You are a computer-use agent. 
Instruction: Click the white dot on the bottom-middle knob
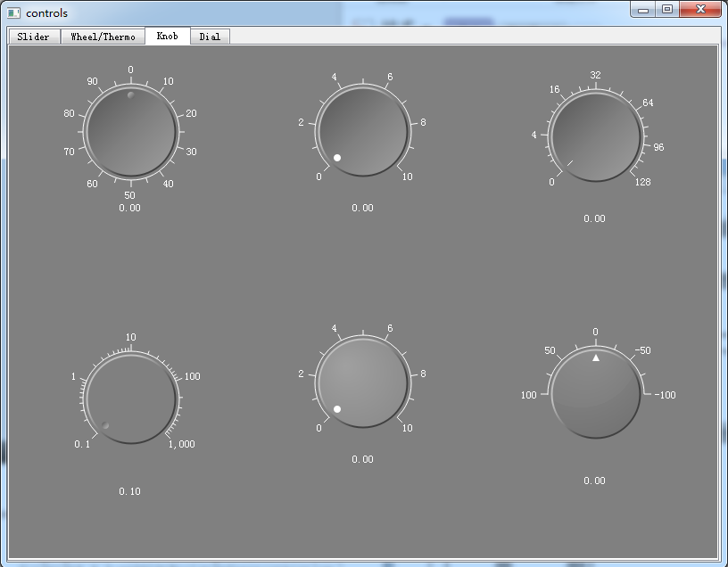point(337,409)
